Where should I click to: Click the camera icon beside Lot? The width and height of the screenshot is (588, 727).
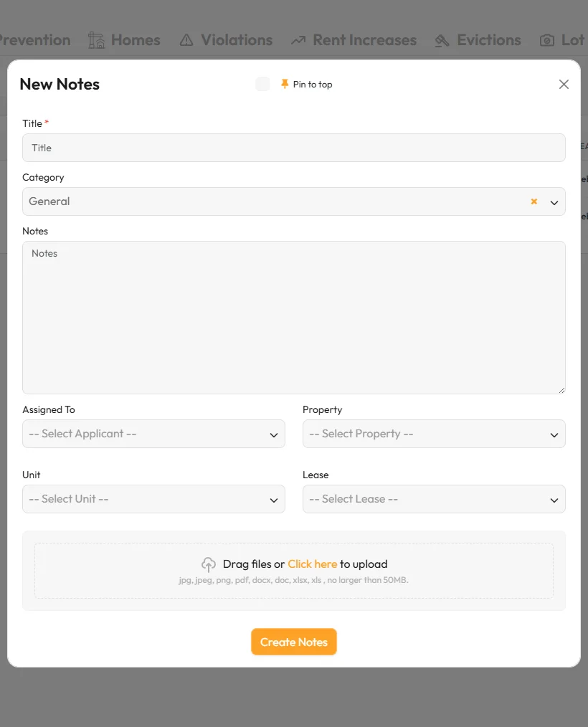547,40
